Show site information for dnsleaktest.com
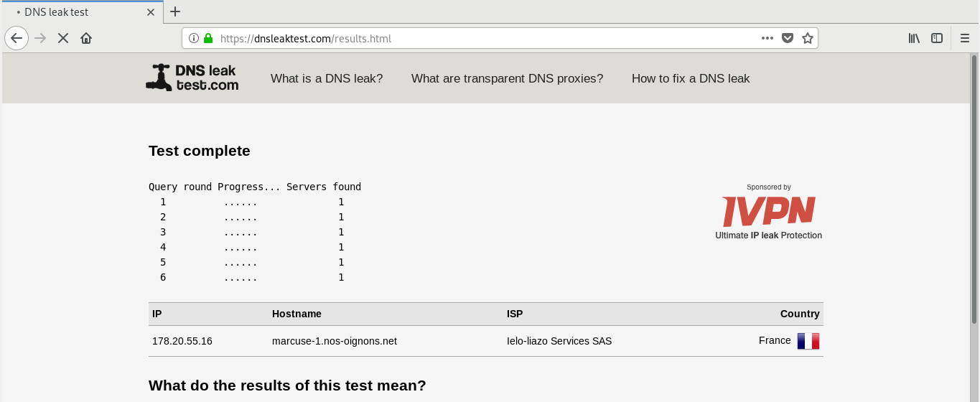Screen dimensions: 980x402 [194, 38]
